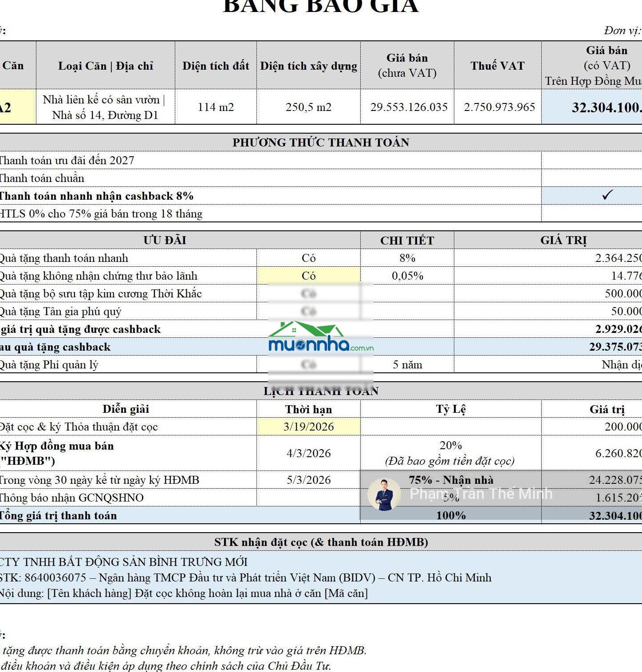Click 'Có' in the Quà tặng thanh toán nhanh row
This screenshot has height=672, width=642.
pyautogui.click(x=308, y=258)
